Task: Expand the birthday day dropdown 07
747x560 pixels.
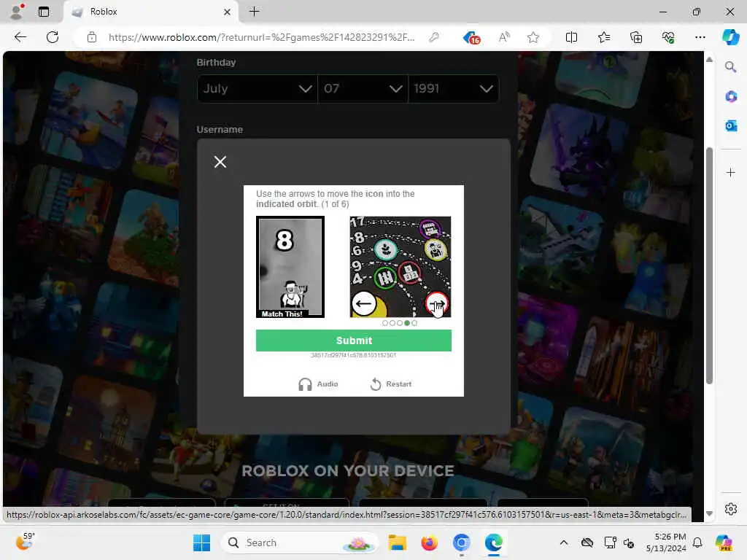Action: click(x=363, y=88)
